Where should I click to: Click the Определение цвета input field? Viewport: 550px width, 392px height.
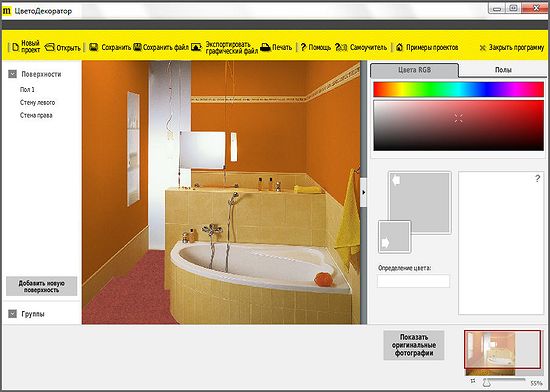click(413, 281)
